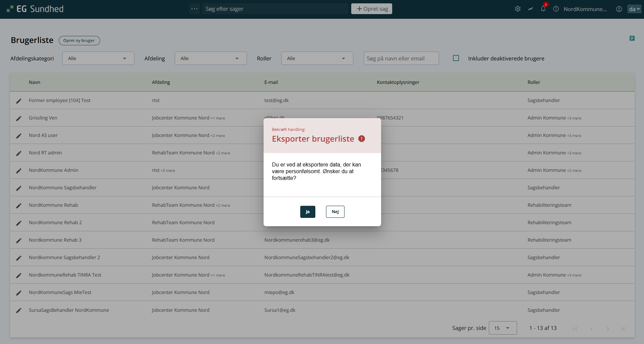Open the Afdeling filter dropdown
644x344 pixels.
point(211,58)
